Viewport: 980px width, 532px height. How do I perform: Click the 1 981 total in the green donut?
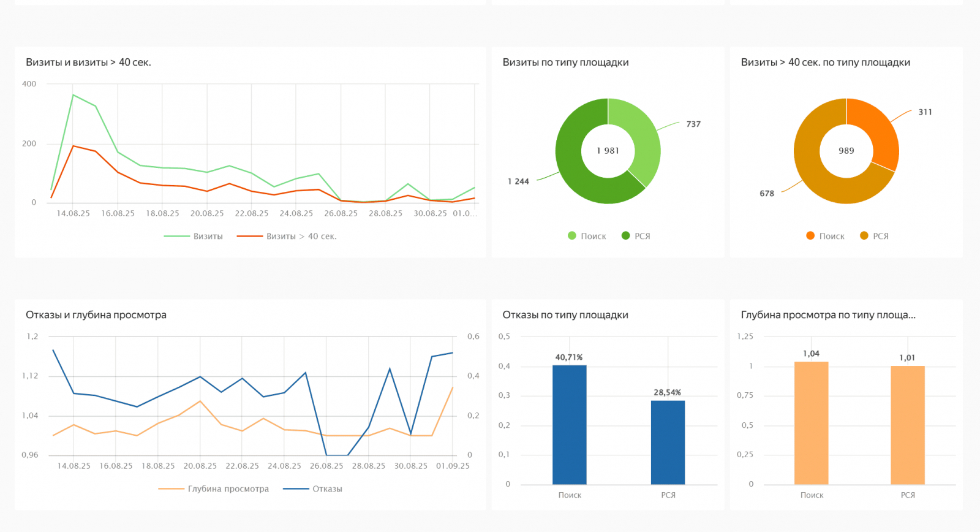608,151
